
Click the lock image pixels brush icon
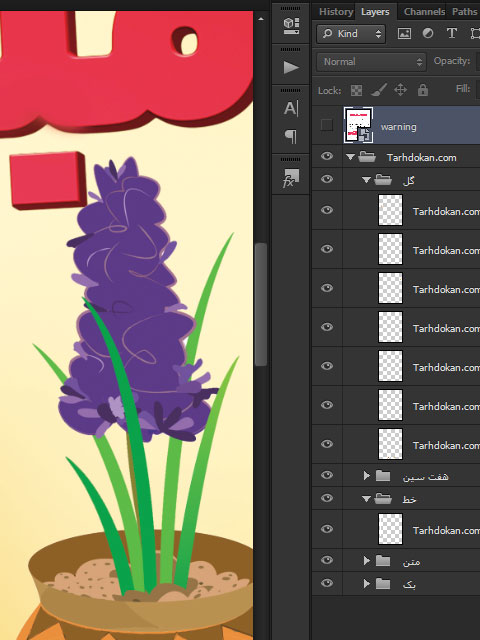379,90
